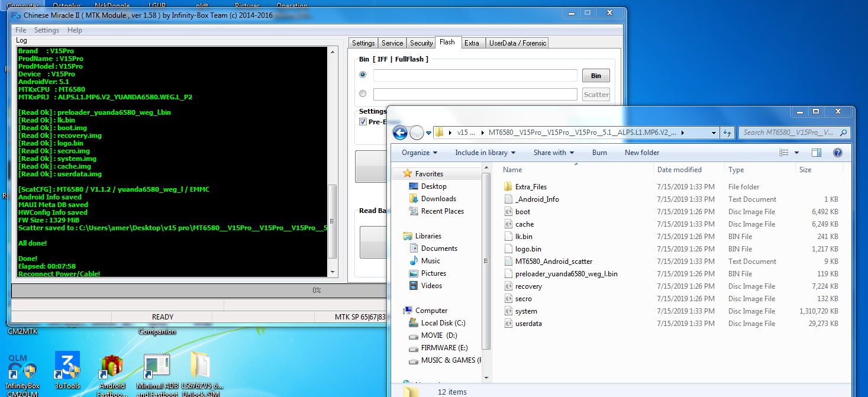
Task: Open the Share with dropdown
Action: pyautogui.click(x=553, y=153)
